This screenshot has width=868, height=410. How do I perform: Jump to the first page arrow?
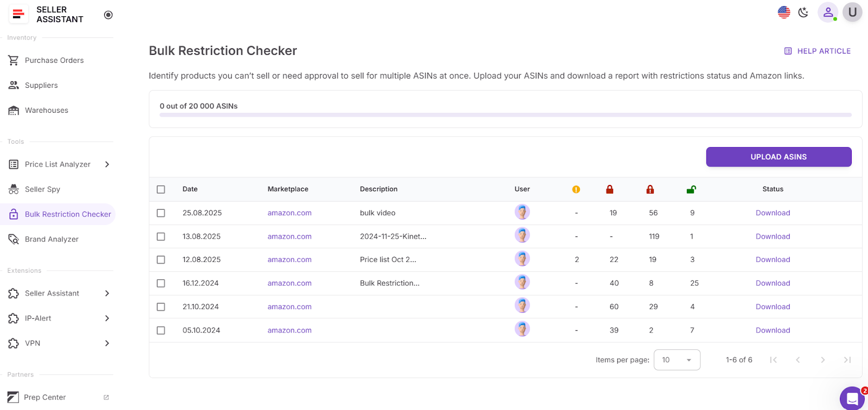pyautogui.click(x=774, y=360)
